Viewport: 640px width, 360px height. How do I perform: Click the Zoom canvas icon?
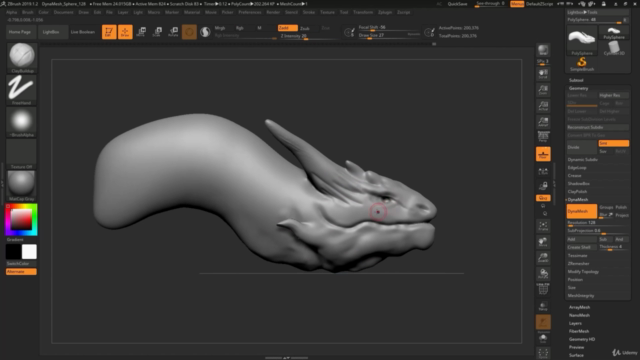click(x=543, y=89)
